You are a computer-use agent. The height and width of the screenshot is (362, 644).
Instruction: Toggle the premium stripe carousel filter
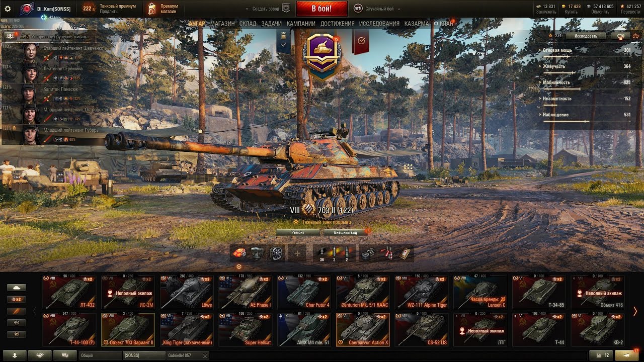[x=16, y=311]
